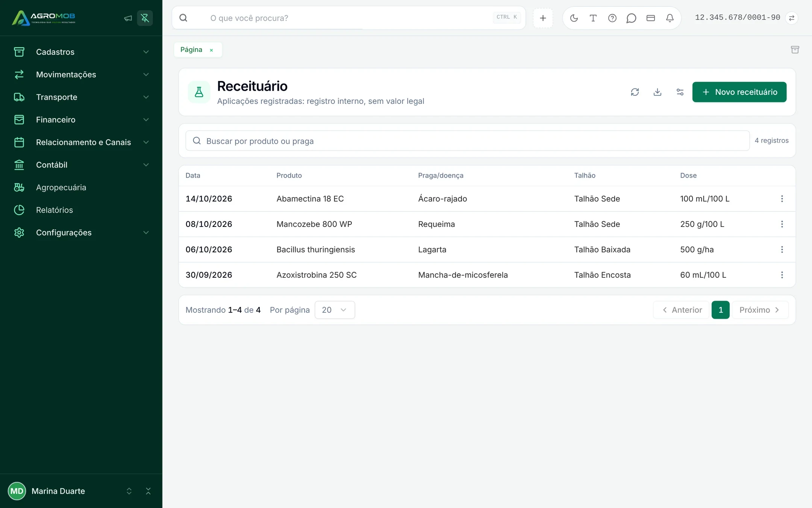The width and height of the screenshot is (812, 508).
Task: Open row actions for Bacillus thuringiensis
Action: point(782,249)
